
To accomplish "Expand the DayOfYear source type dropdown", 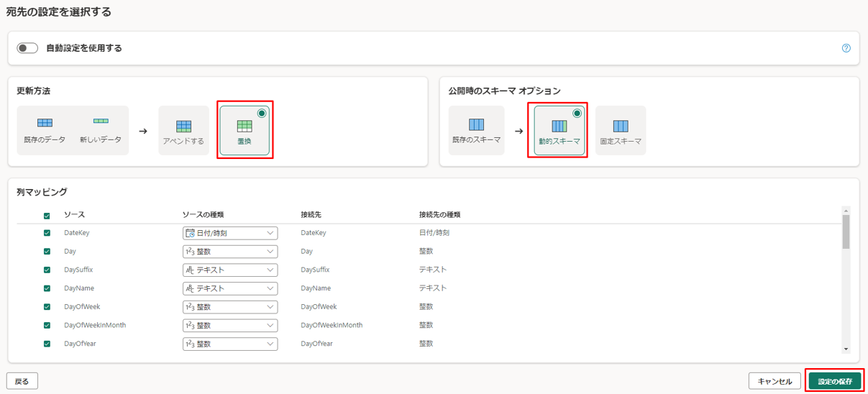I will 230,344.
